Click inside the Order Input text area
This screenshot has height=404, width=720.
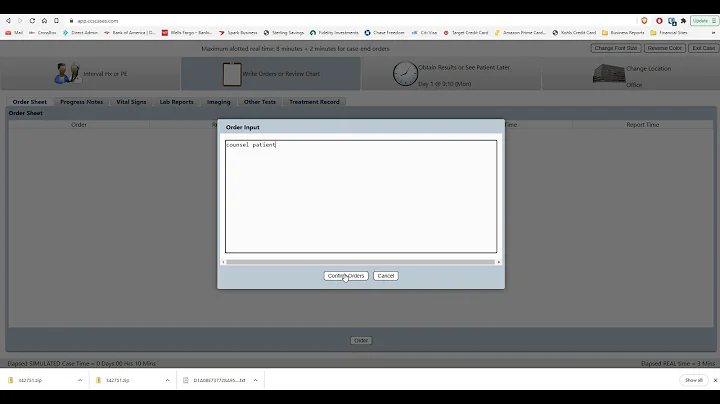click(361, 196)
